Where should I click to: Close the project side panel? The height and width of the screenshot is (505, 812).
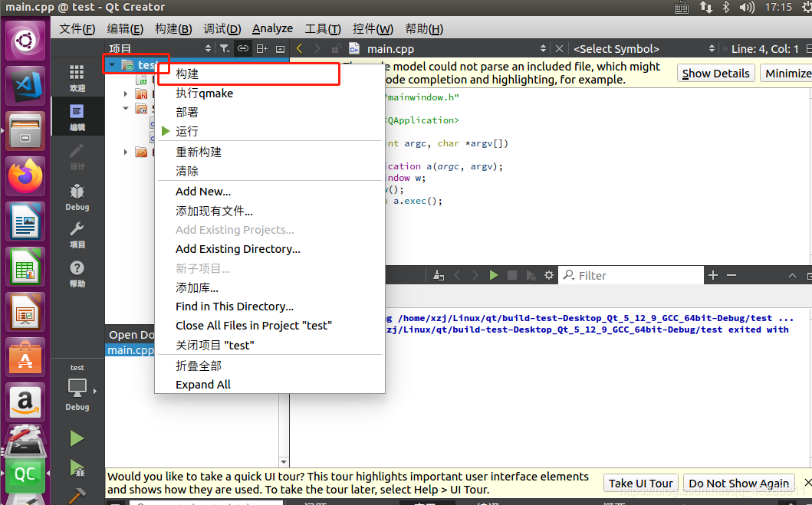(280, 48)
